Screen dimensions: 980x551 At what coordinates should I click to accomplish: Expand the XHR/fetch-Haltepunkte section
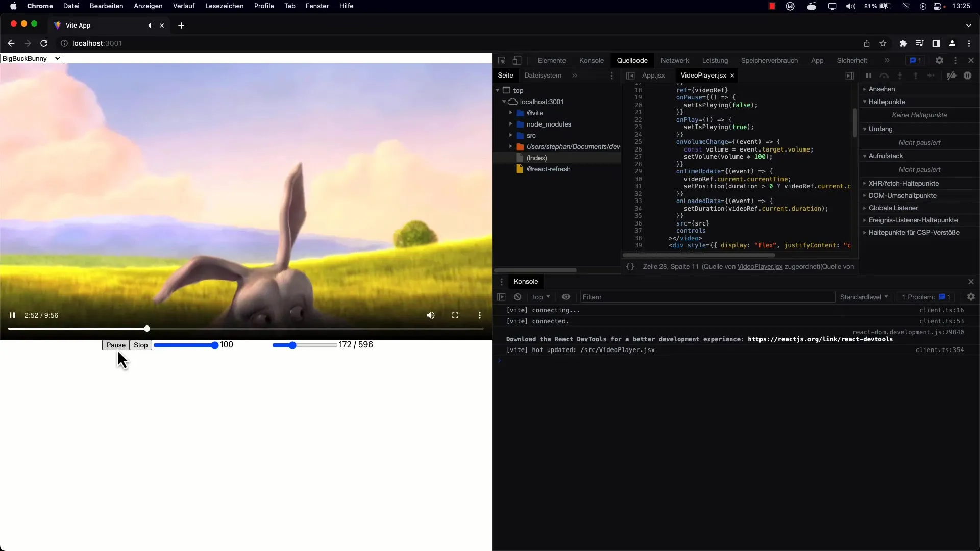[x=903, y=183]
